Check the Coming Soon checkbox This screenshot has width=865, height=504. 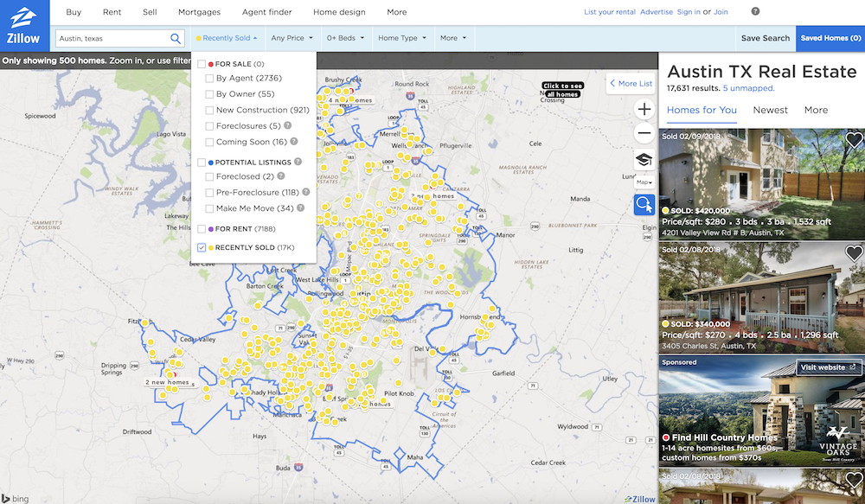209,143
